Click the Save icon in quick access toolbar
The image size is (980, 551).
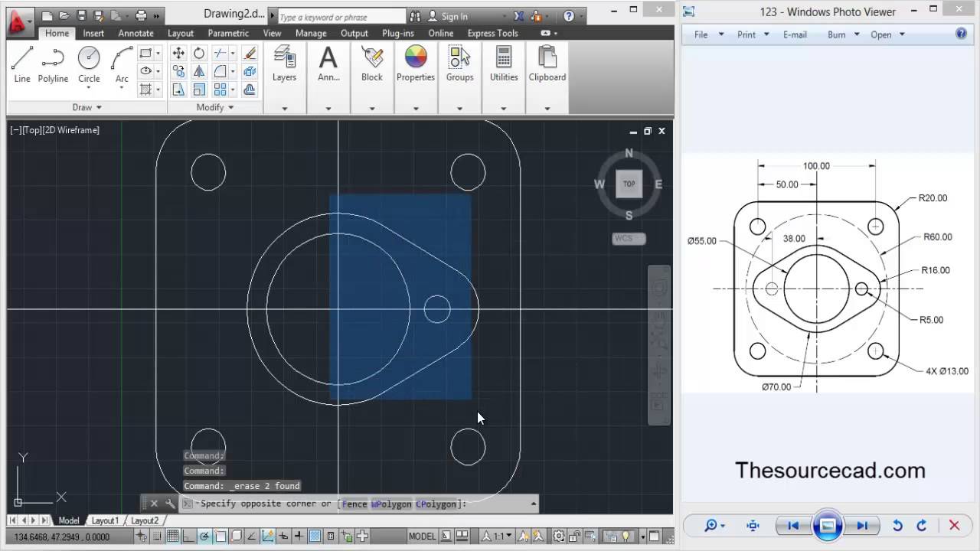(x=81, y=15)
